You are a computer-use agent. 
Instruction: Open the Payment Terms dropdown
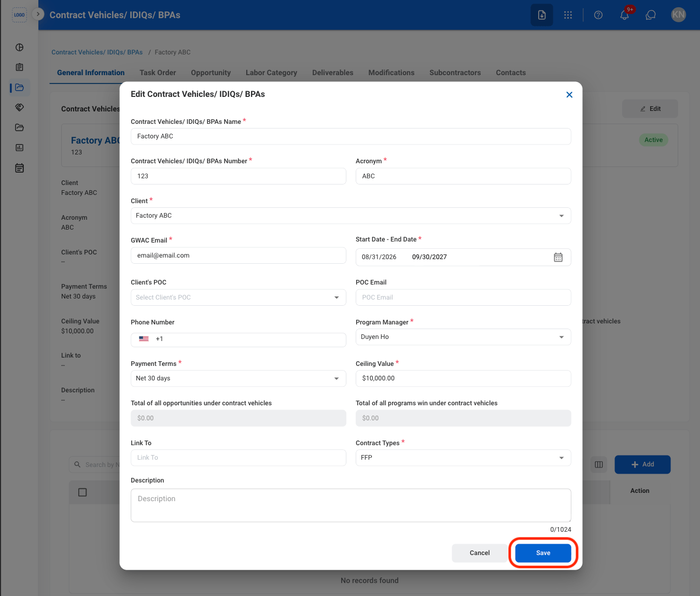coord(238,378)
